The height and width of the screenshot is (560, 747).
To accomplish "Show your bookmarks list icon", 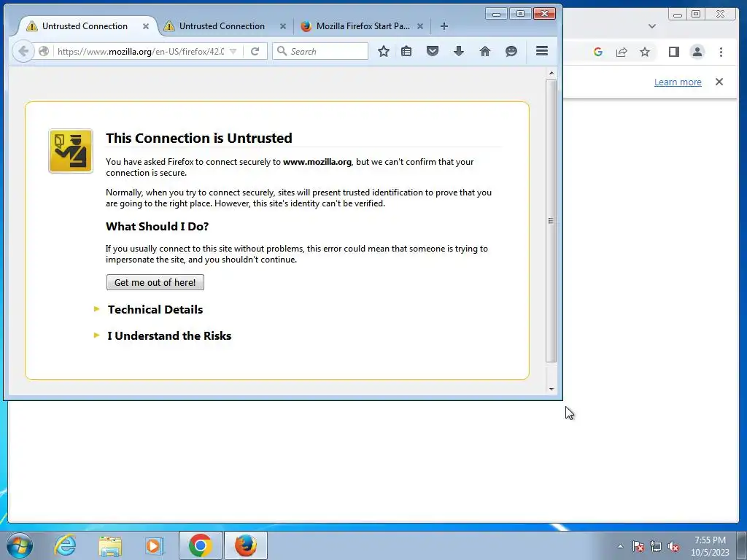I will click(x=406, y=51).
